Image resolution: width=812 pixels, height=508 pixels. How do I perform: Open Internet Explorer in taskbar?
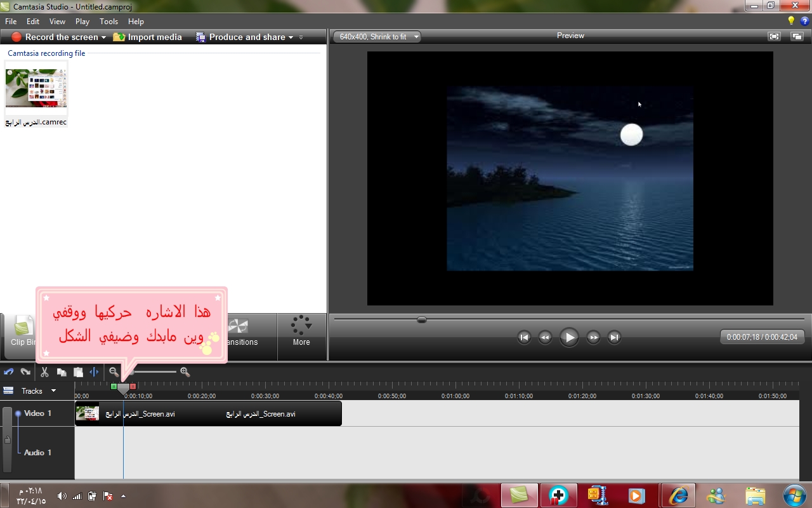click(x=678, y=495)
